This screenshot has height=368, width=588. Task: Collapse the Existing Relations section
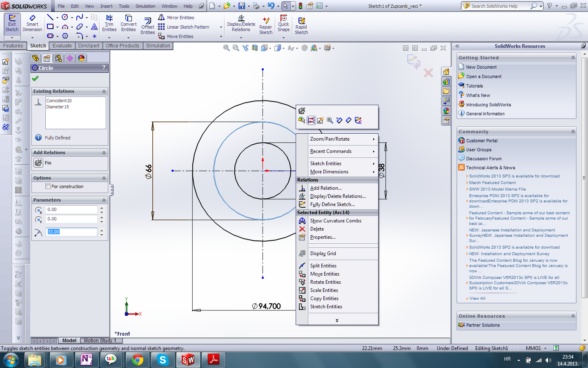pyautogui.click(x=104, y=92)
